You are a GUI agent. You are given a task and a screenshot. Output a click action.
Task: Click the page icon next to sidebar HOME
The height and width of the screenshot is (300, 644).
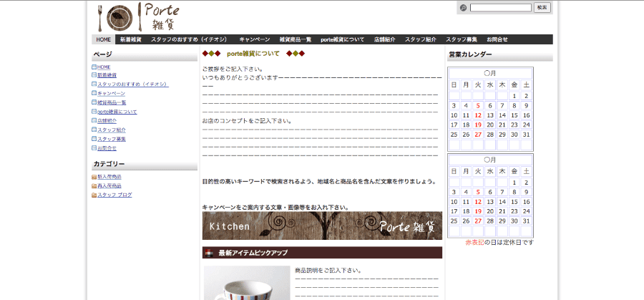pos(94,67)
